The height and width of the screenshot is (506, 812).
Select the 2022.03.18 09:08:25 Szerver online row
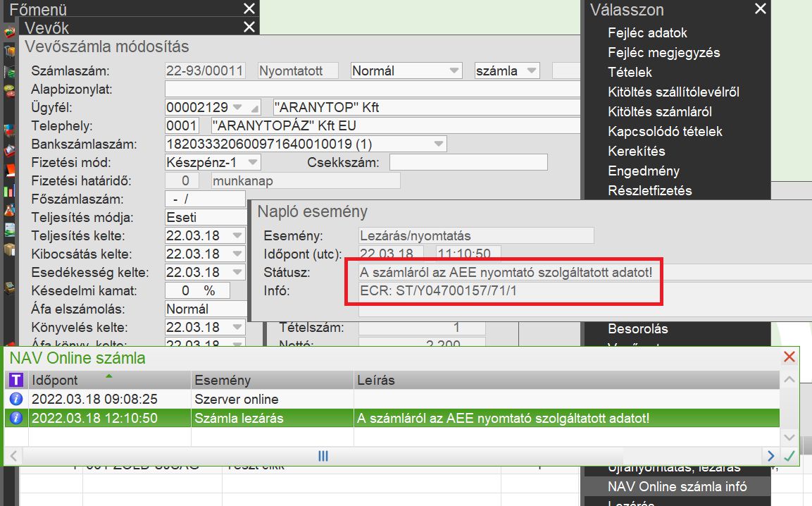(392, 399)
